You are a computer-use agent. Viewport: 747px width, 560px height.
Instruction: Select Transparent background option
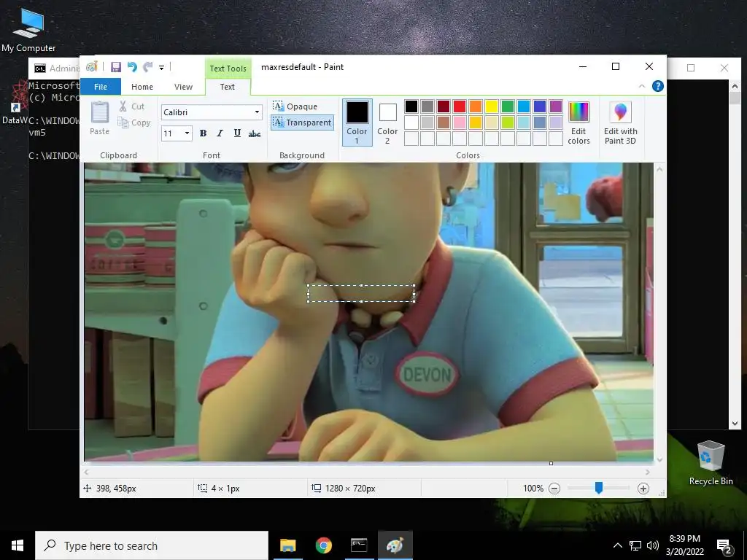point(302,122)
